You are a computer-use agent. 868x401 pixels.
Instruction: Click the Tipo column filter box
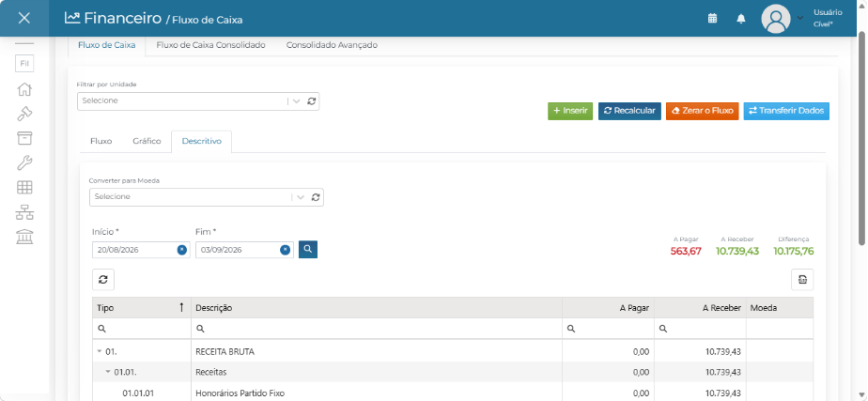[142, 329]
